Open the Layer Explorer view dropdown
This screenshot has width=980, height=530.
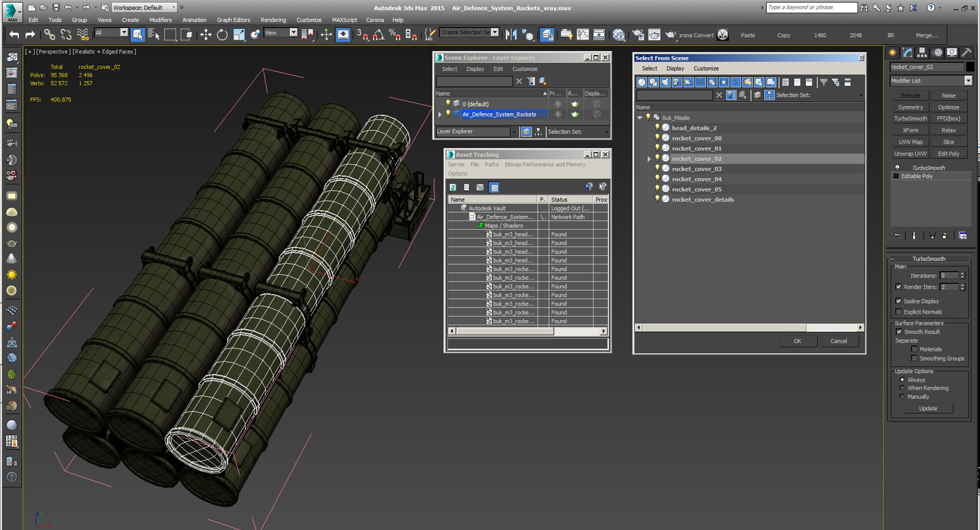click(x=514, y=132)
